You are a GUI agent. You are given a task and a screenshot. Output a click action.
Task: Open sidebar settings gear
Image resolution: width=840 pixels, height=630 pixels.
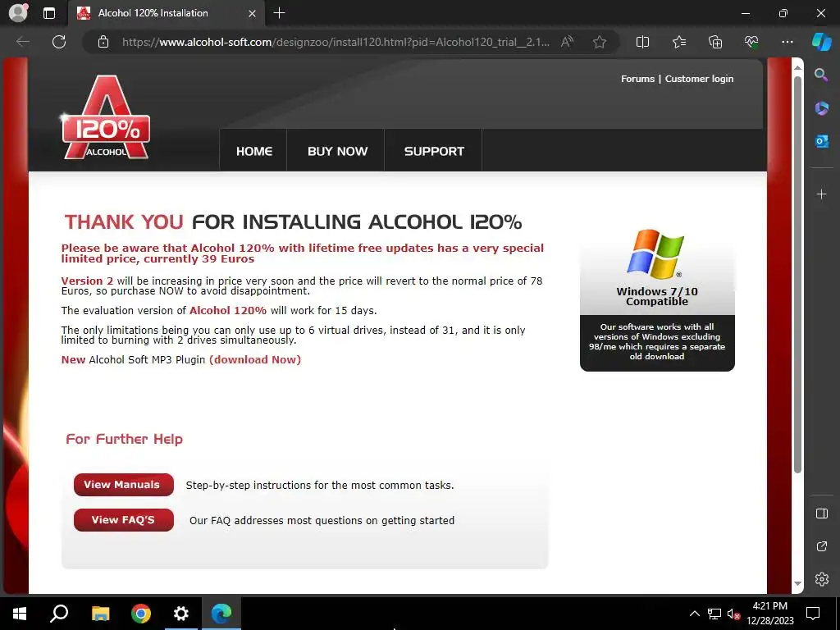821,579
